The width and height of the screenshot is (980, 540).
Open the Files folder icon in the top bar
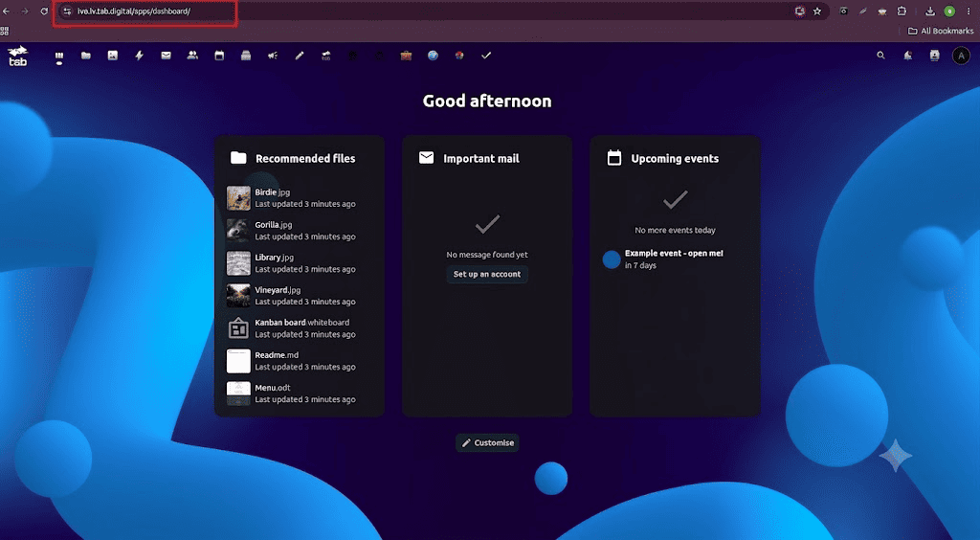[x=86, y=56]
